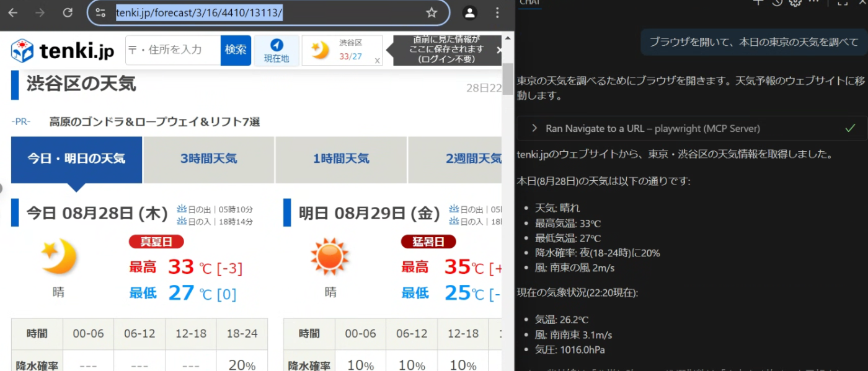Remove saved 渋谷区 card with its x
Viewport: 868px width, 371px height.
pyautogui.click(x=377, y=60)
